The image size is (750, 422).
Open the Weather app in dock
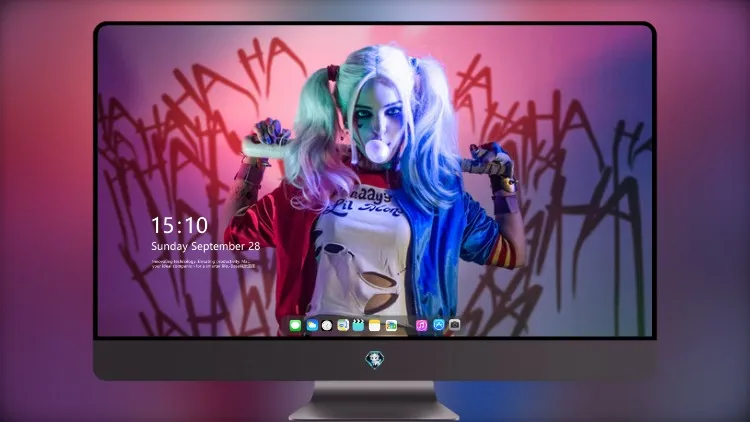(x=312, y=325)
